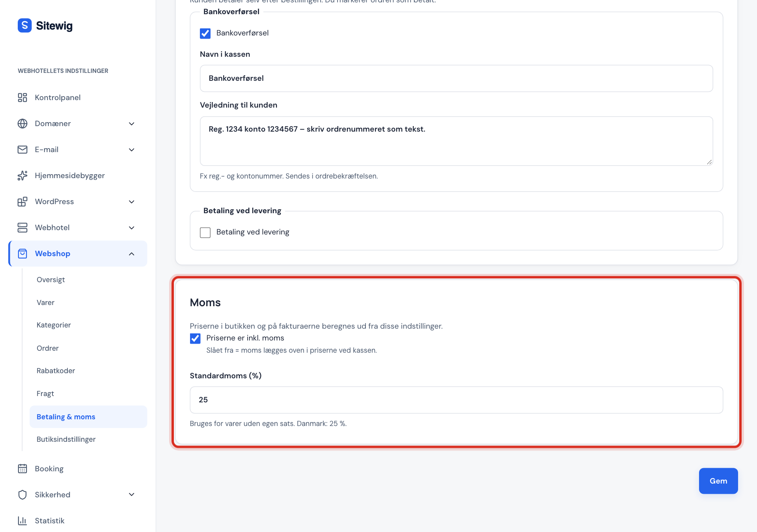757x532 pixels.
Task: Toggle Priserne er inkl. moms checkbox
Action: point(195,339)
